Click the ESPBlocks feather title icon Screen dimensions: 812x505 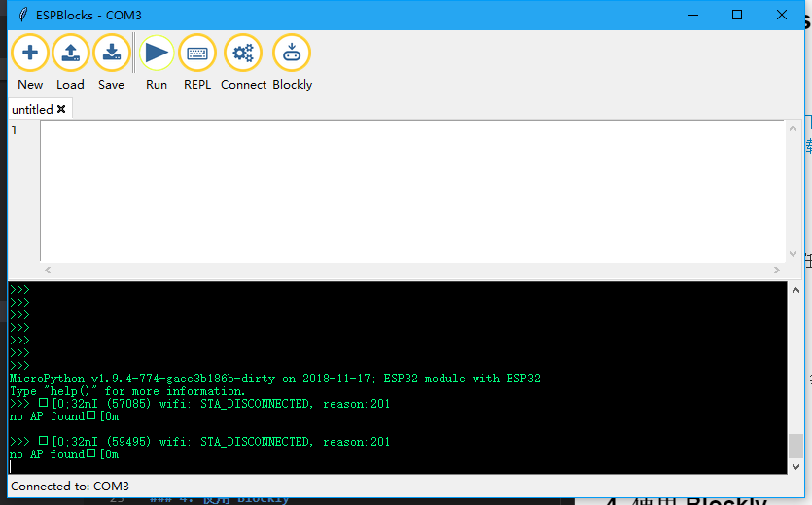21,15
